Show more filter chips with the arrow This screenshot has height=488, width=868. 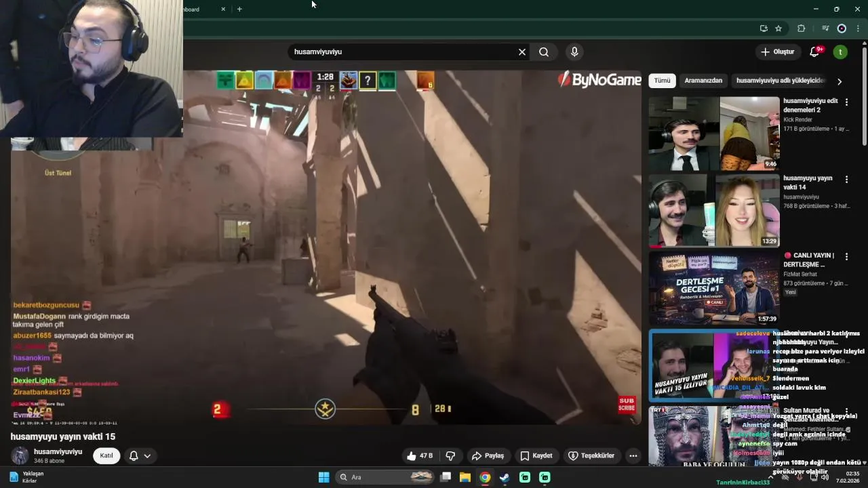click(840, 81)
